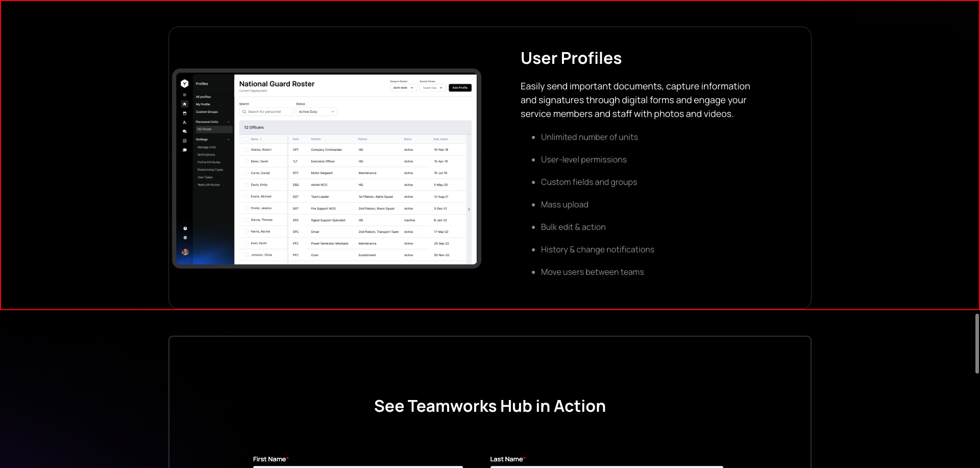Click the Teamworks logo in the sidebar
Image resolution: width=980 pixels, height=468 pixels.
[x=185, y=84]
